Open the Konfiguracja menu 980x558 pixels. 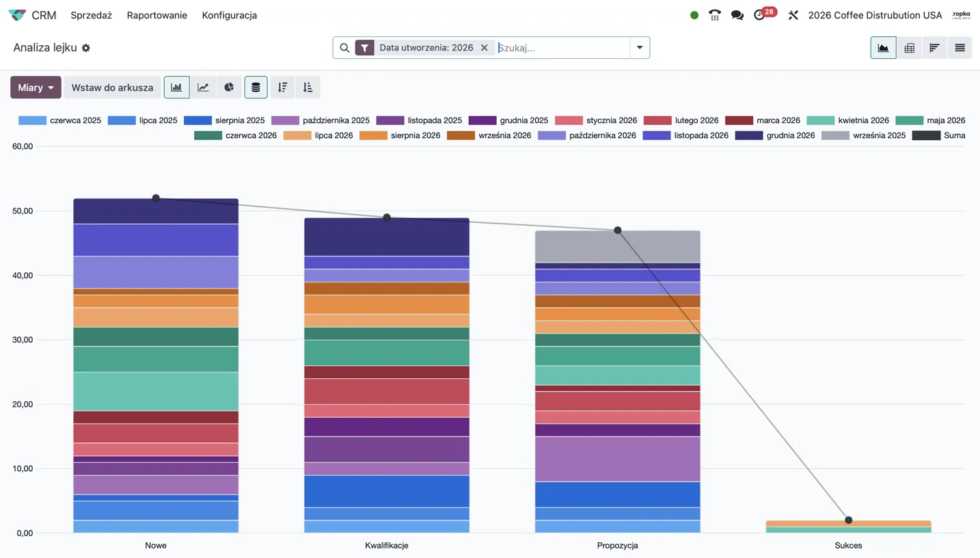230,15
